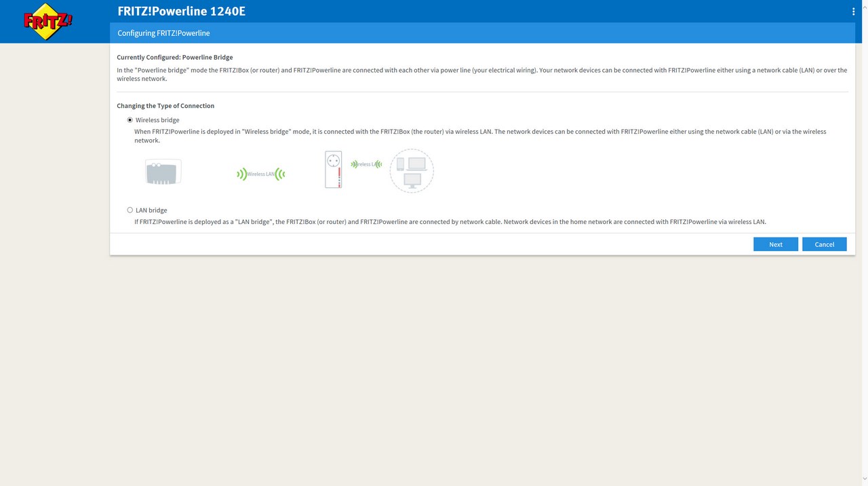Click the Configuring FRITZ!Powerline heading
The image size is (868, 486).
coord(163,33)
